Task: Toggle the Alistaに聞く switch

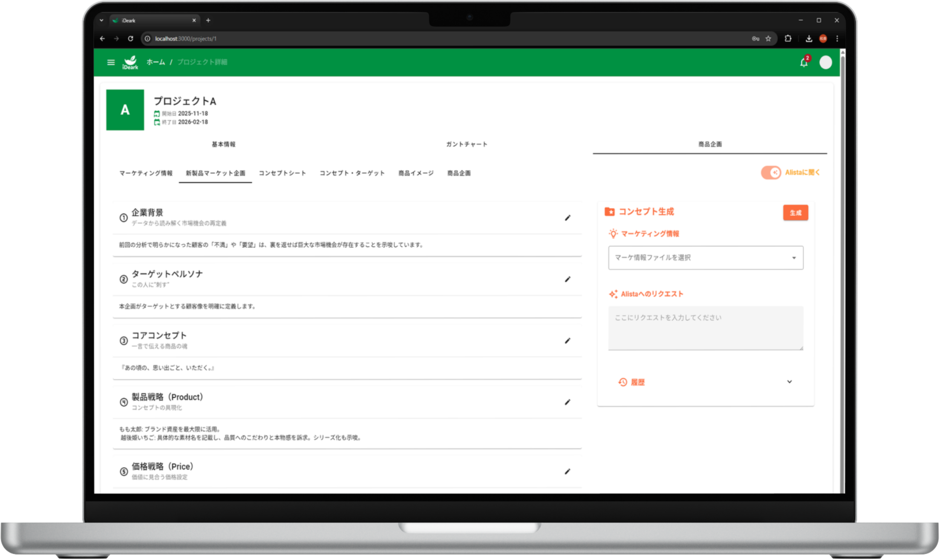Action: tap(771, 172)
